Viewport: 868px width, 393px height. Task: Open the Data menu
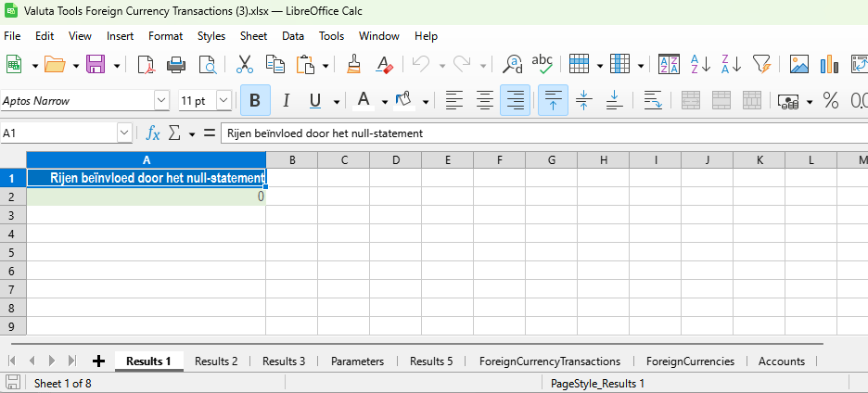[x=293, y=36]
